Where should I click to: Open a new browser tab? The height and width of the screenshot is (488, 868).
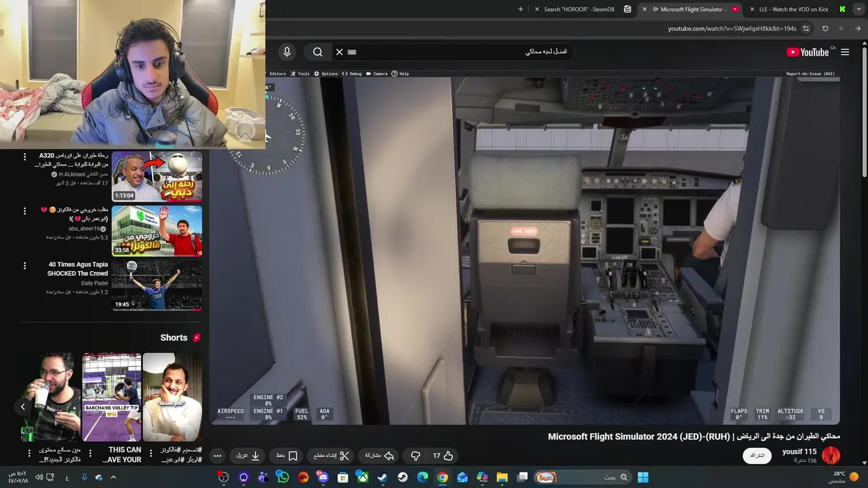521,9
